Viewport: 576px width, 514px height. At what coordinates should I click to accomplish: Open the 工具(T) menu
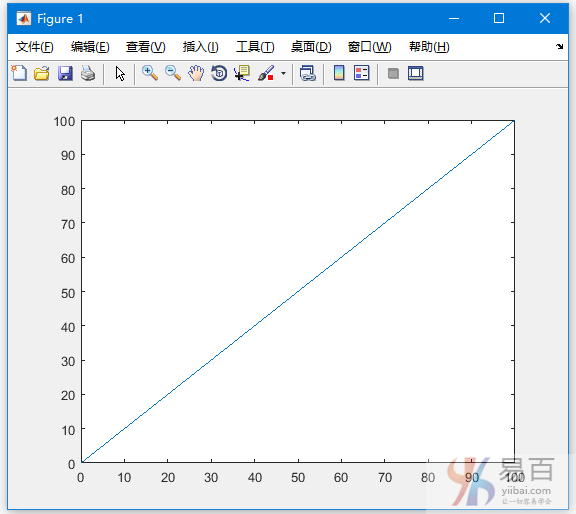point(255,47)
